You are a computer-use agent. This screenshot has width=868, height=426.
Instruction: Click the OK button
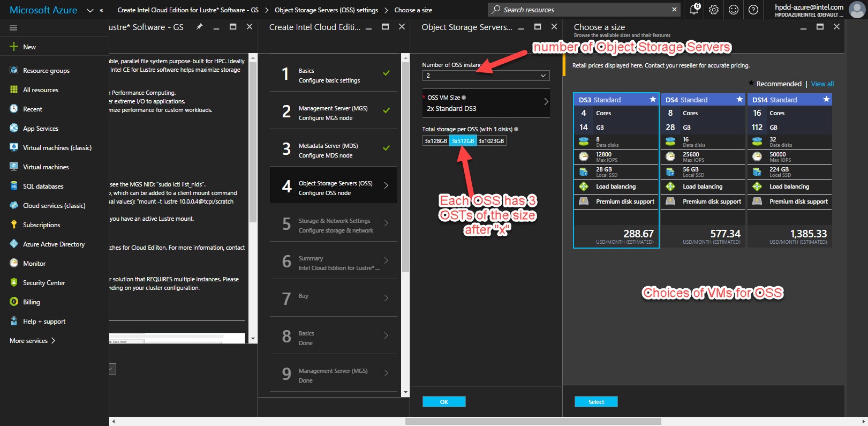click(x=444, y=402)
